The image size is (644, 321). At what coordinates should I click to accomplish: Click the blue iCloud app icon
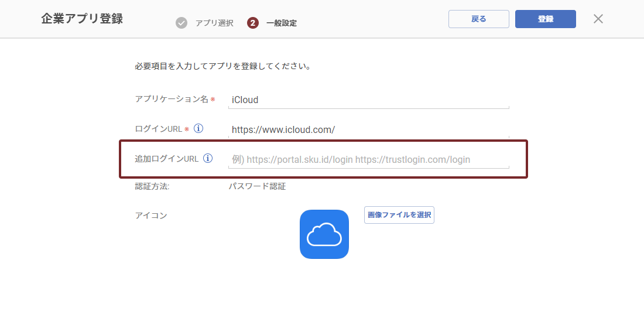324,234
